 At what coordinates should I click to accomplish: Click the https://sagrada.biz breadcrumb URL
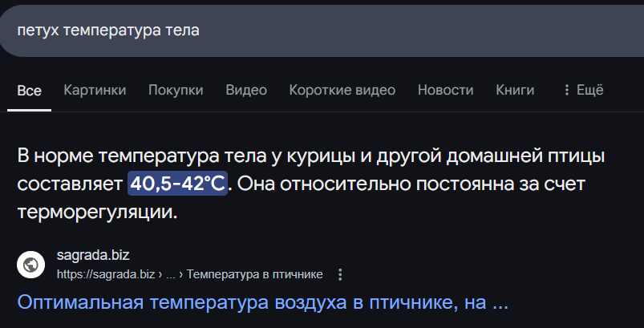click(x=106, y=274)
